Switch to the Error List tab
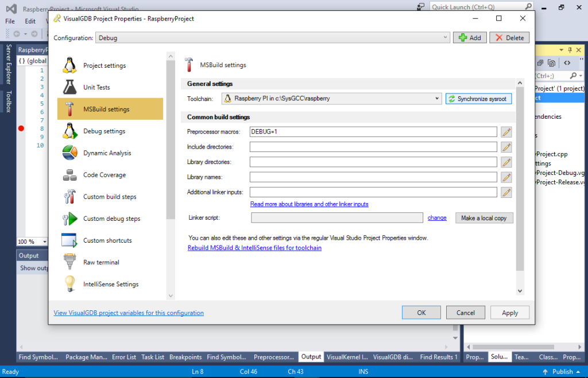The width and height of the screenshot is (588, 378). coord(124,357)
